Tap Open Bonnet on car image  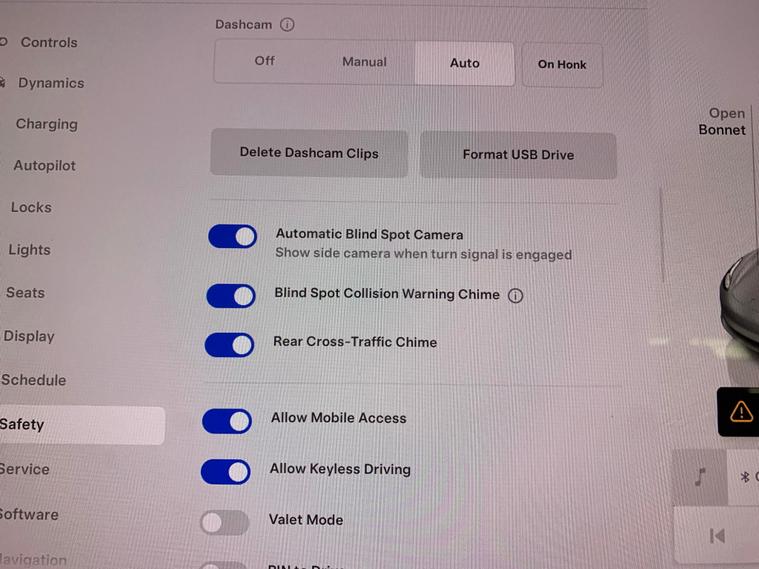point(722,122)
